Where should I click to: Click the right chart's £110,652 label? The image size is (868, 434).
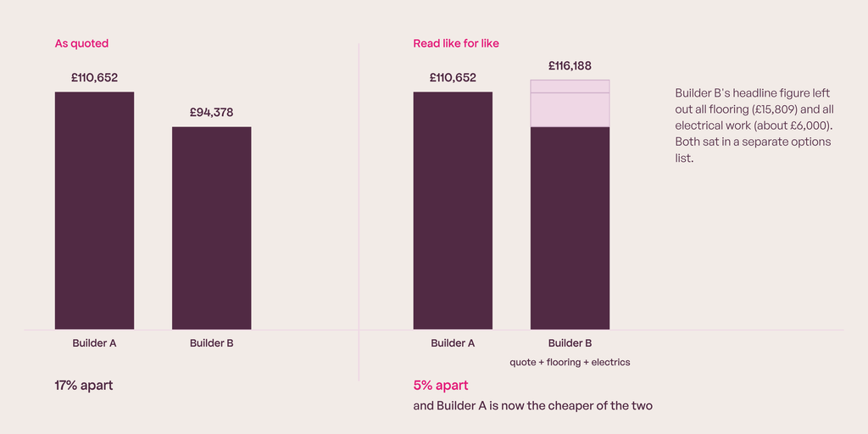453,77
